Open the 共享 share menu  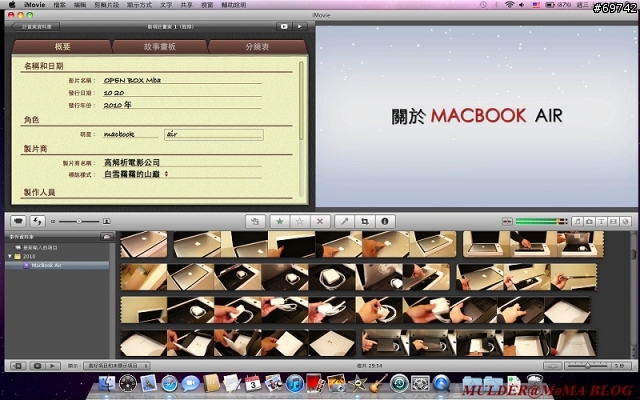point(186,5)
